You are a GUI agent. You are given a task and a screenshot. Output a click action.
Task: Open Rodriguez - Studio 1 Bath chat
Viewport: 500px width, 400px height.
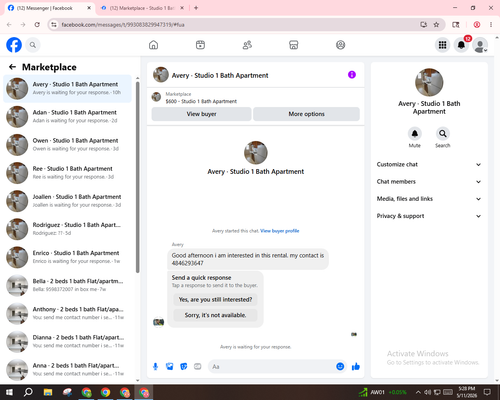67,229
